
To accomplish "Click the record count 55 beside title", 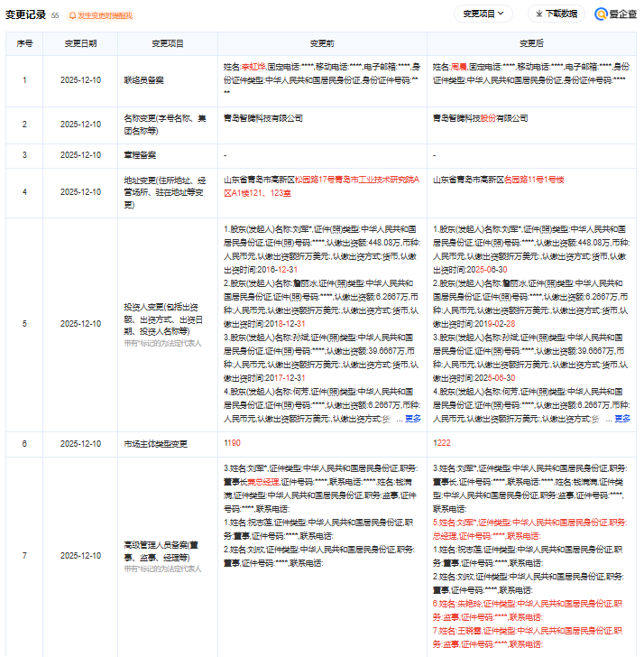I will tap(55, 15).
